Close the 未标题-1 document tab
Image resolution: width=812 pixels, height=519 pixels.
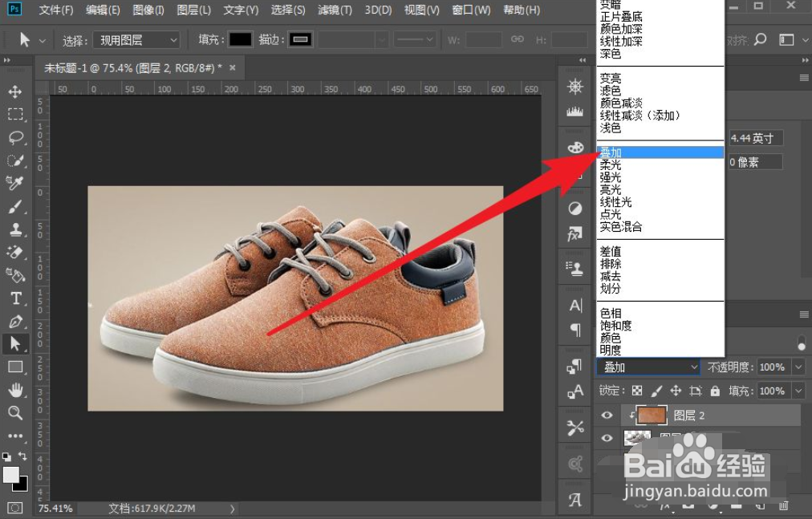coord(233,67)
